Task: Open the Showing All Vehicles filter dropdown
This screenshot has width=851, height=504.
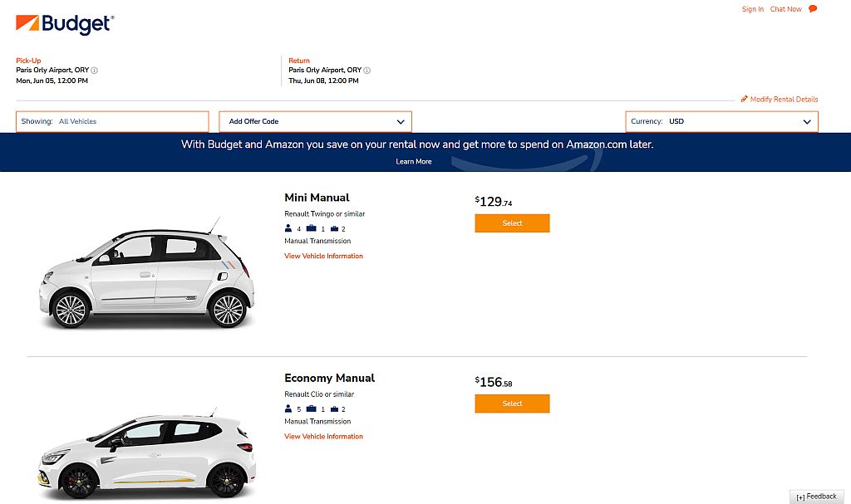Action: coord(112,121)
